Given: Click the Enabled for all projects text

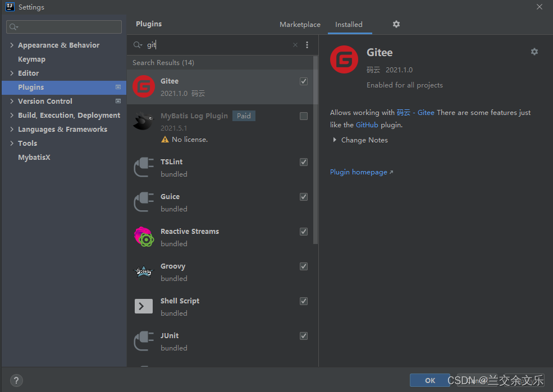Looking at the screenshot, I should pos(405,85).
